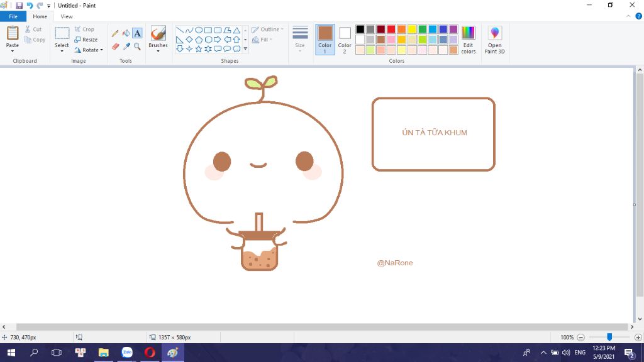Choose the Line shape

pyautogui.click(x=179, y=30)
